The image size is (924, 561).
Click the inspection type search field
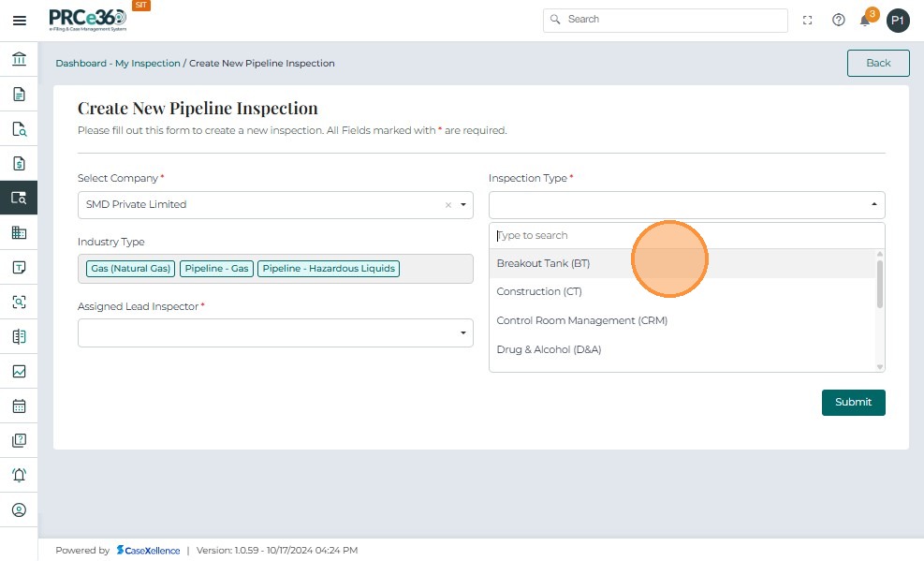tap(686, 235)
